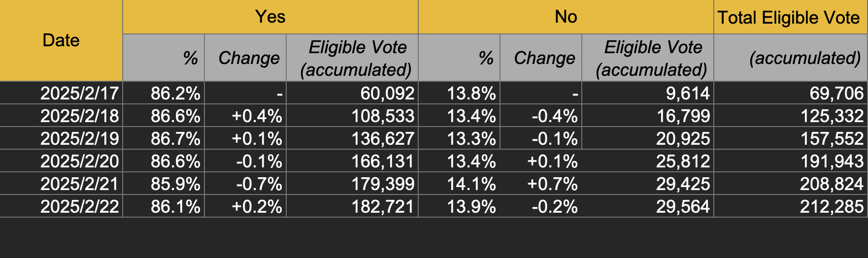868x258 pixels.
Task: Click the cell with 108,533
Action: click(382, 116)
